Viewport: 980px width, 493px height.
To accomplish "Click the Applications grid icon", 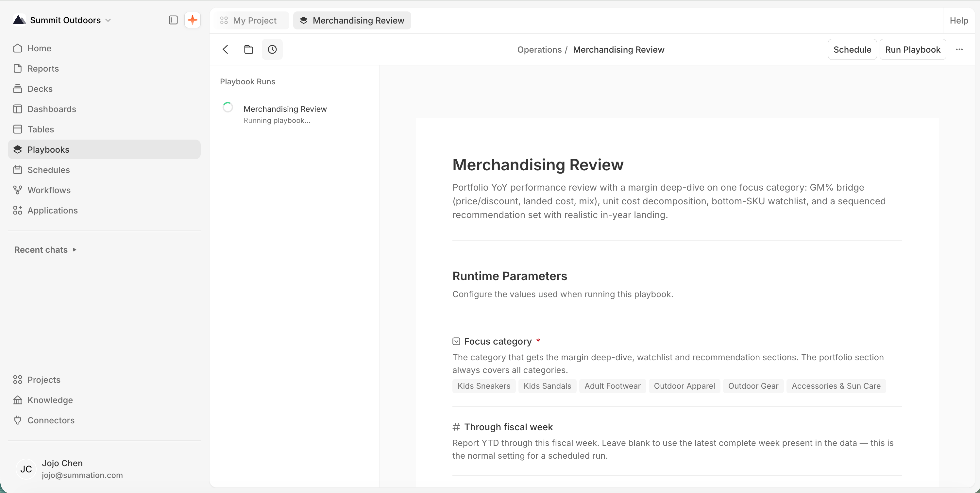I will point(18,210).
